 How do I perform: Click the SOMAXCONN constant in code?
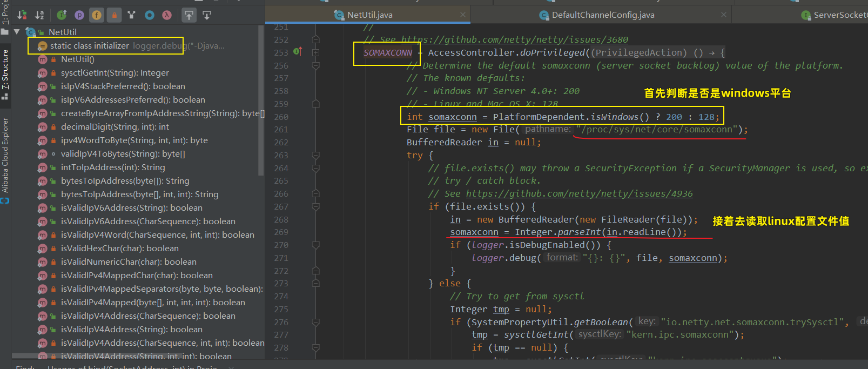point(388,52)
